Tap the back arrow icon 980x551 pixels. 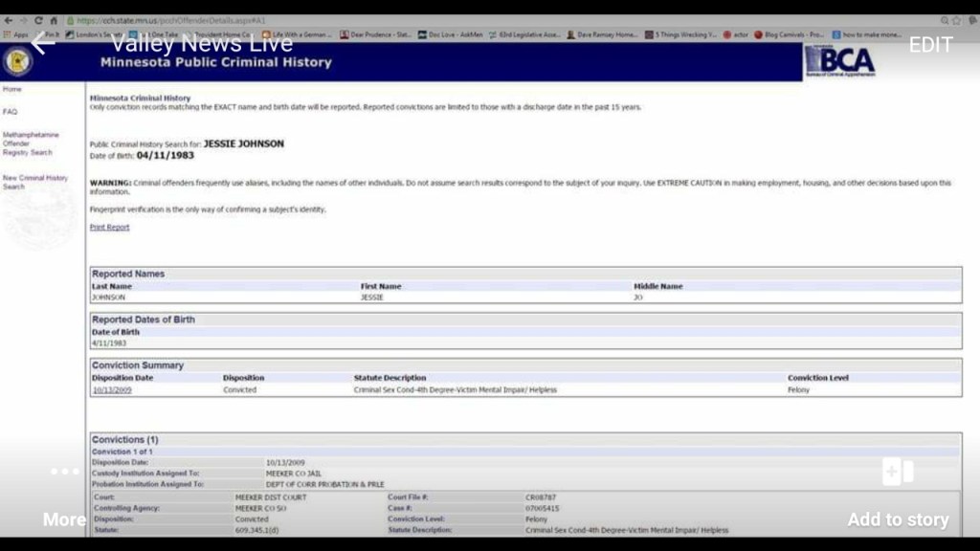[42, 44]
